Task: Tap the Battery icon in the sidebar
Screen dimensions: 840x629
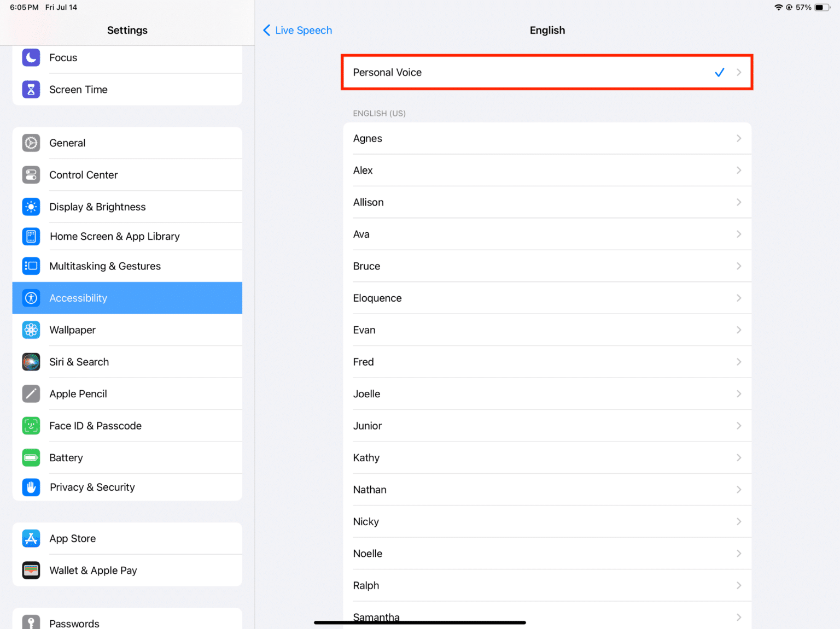Action: tap(31, 457)
